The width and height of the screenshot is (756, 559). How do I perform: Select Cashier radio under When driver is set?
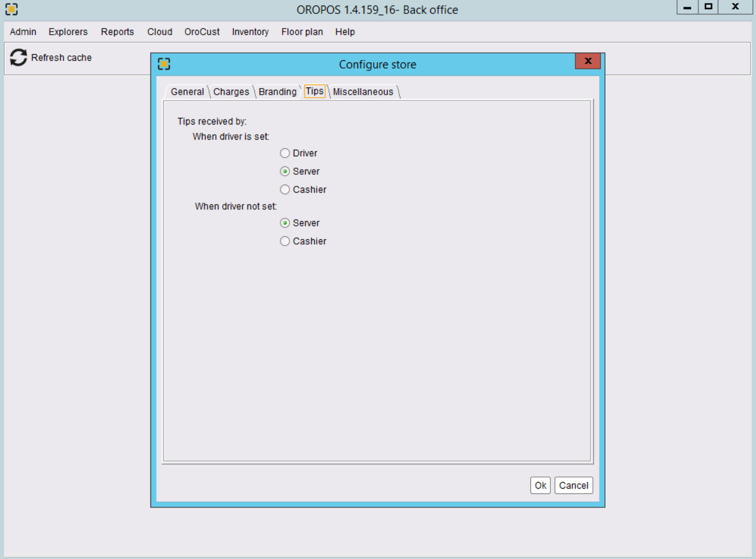[x=285, y=190]
